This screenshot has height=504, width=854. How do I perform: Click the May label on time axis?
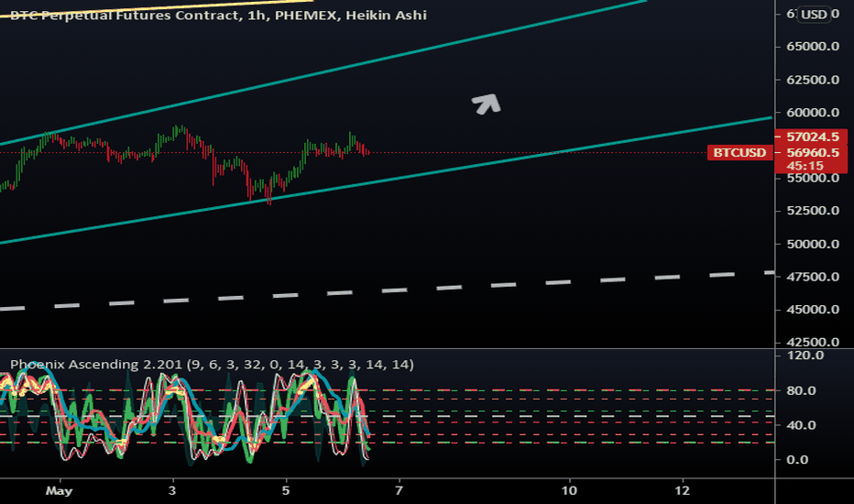coord(59,491)
